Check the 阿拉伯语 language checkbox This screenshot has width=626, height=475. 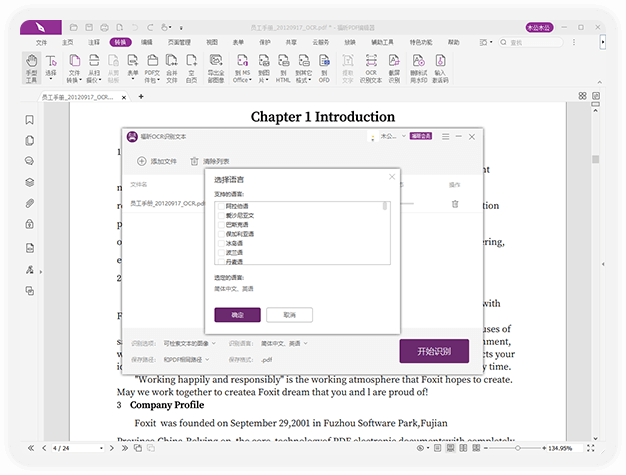click(x=221, y=206)
